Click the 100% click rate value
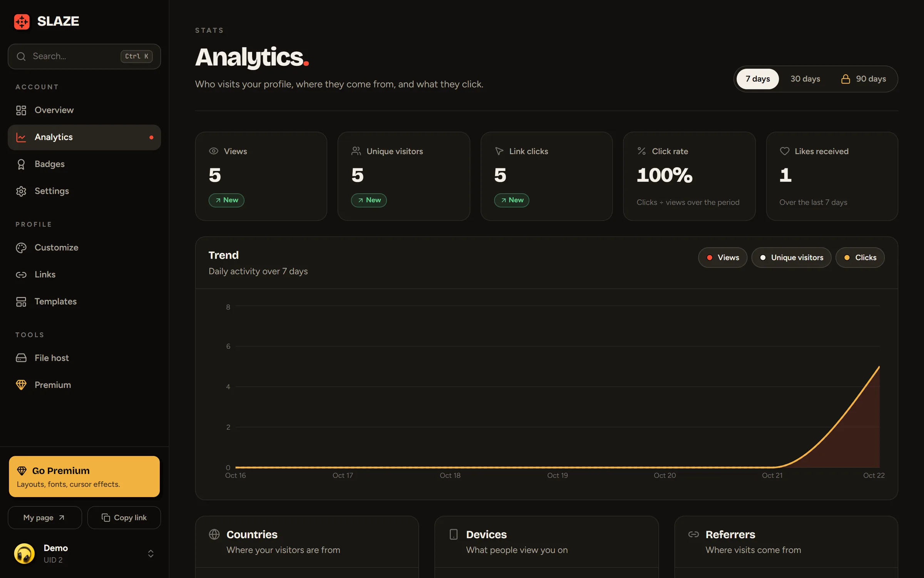924x578 pixels. 665,175
